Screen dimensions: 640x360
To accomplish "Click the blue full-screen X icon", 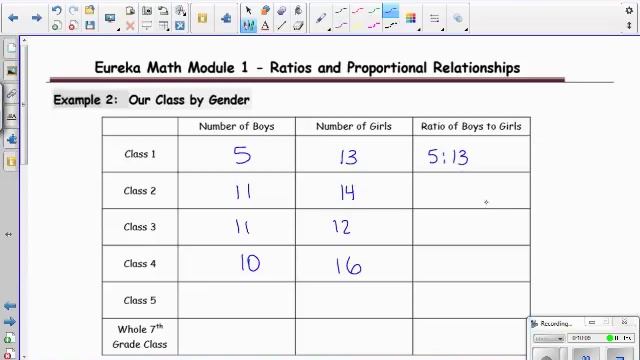I will coord(180,26).
